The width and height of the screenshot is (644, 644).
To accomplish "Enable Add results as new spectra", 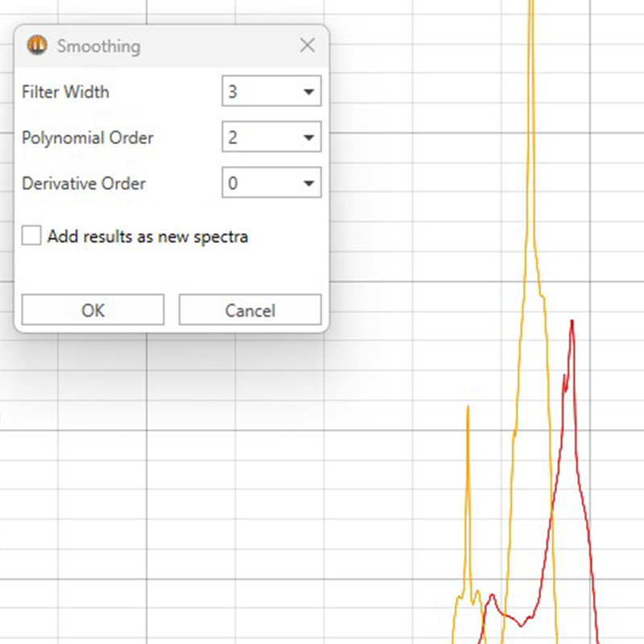I will click(x=31, y=235).
